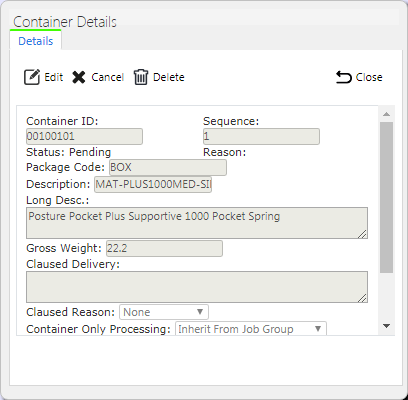
Task: Click the Delete trash can icon
Action: [x=141, y=77]
